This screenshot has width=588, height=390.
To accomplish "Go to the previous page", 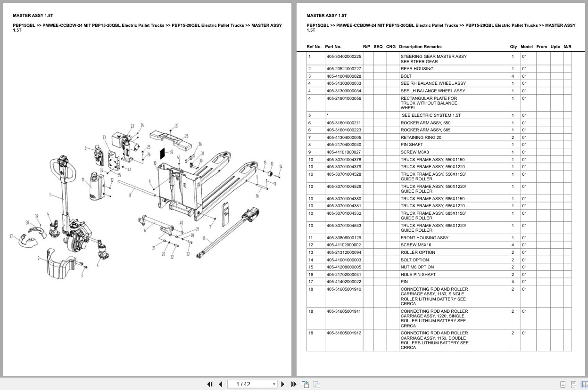I will click(x=220, y=384).
